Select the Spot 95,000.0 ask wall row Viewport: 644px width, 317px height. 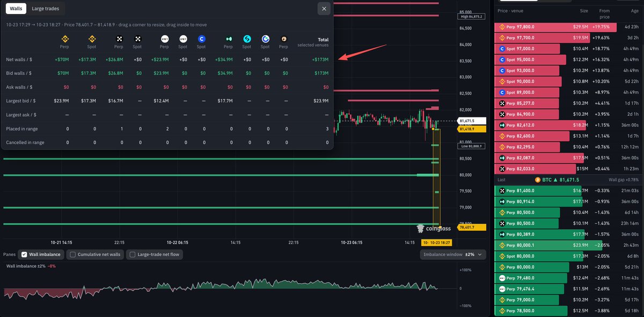pos(569,60)
